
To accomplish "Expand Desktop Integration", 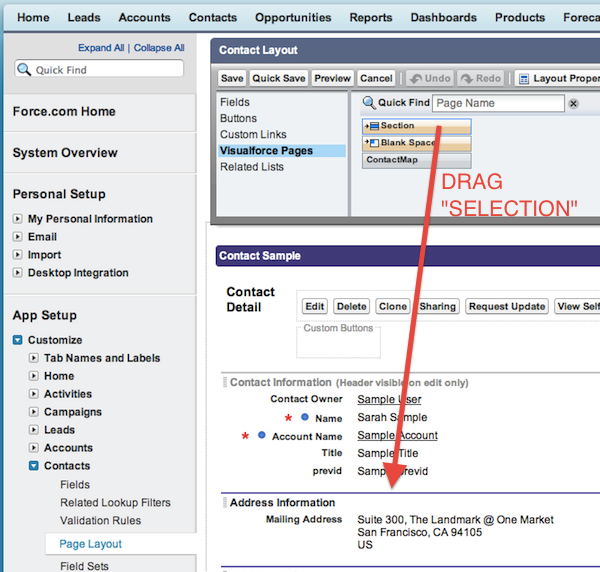I will pos(17,272).
